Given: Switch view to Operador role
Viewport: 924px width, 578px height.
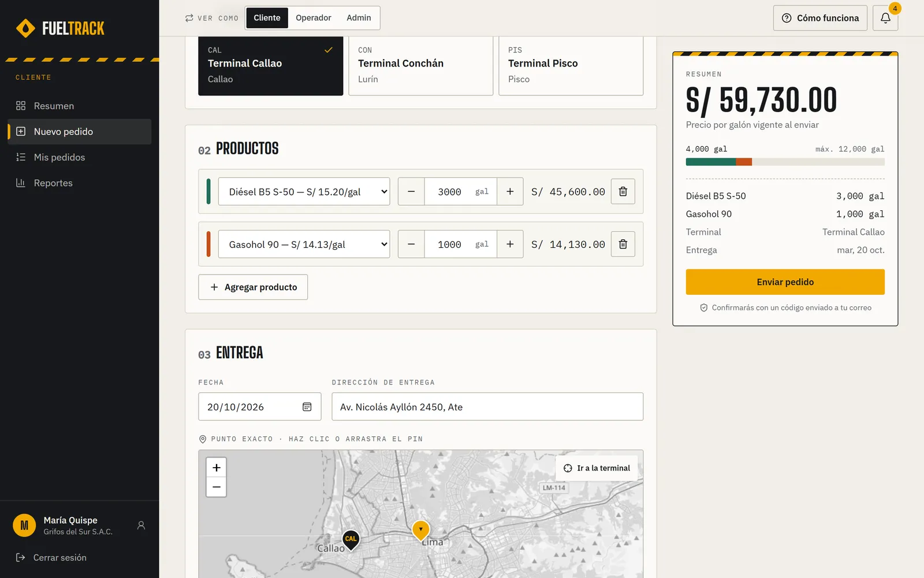Looking at the screenshot, I should tap(314, 18).
